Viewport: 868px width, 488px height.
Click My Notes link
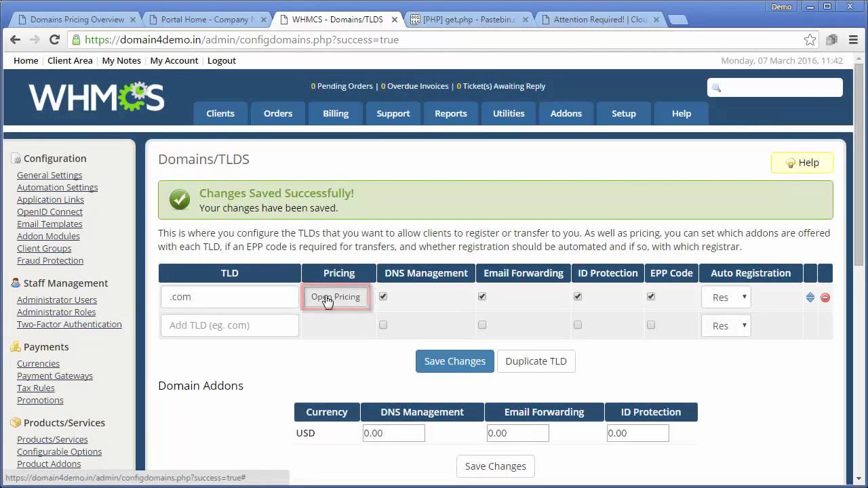point(121,60)
